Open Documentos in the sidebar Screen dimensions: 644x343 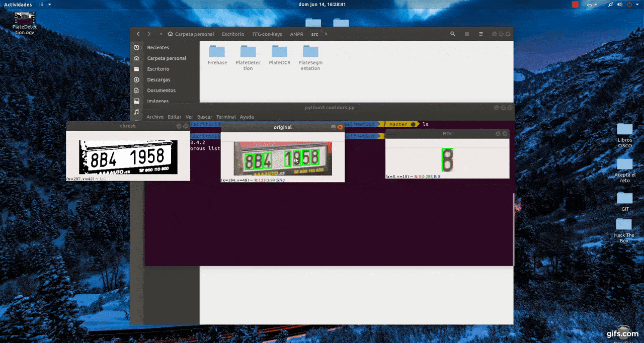(161, 91)
